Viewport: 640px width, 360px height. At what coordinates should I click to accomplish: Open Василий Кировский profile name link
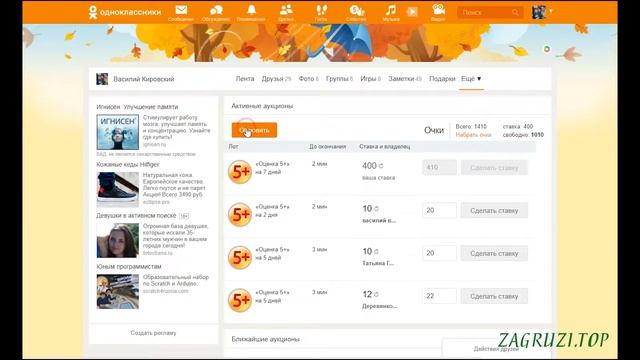click(x=144, y=79)
